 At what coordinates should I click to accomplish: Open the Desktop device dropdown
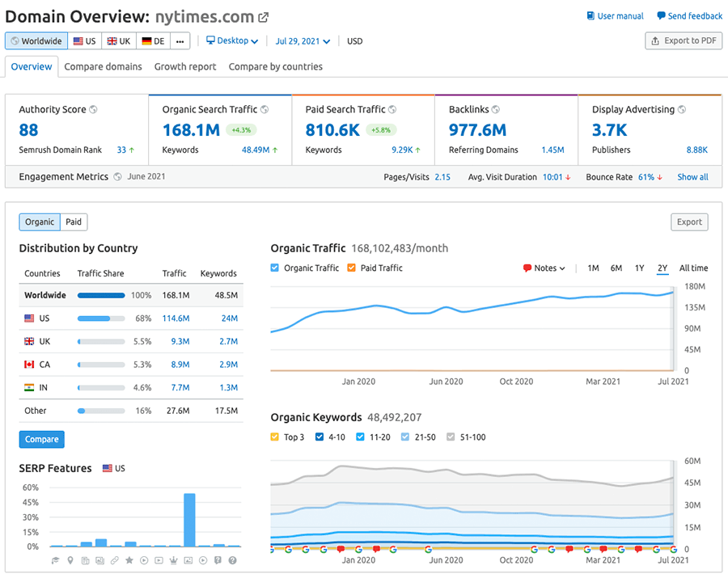(232, 40)
